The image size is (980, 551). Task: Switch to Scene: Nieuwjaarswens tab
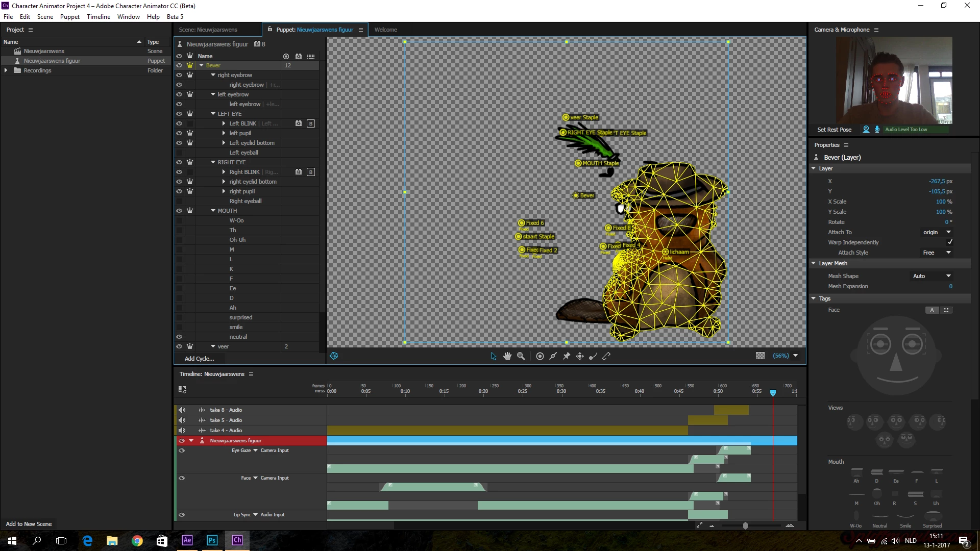tap(208, 30)
